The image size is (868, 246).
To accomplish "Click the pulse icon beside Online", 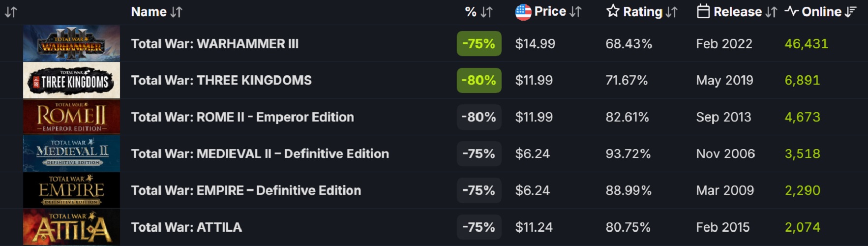I will coord(791,11).
